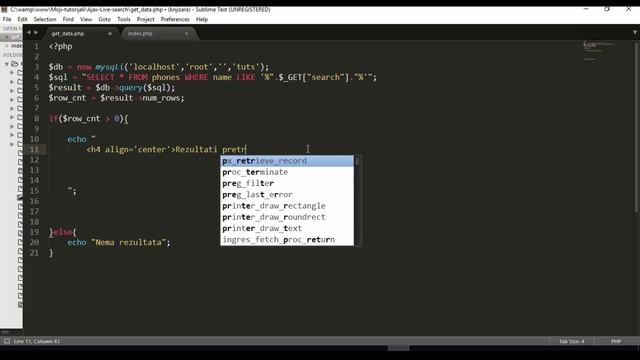Choose printer_draw_rectangle from autocomplete
Screen dimensions: 640x360
click(287, 206)
